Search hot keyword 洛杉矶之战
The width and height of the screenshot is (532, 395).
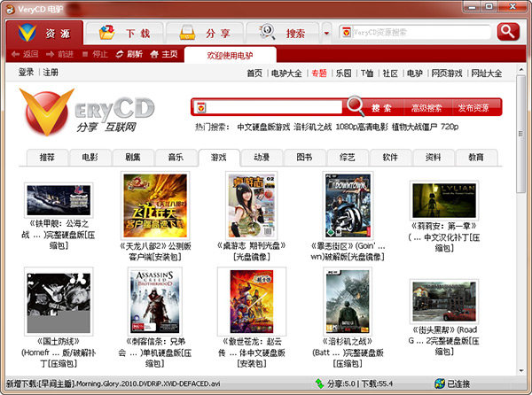[312, 127]
